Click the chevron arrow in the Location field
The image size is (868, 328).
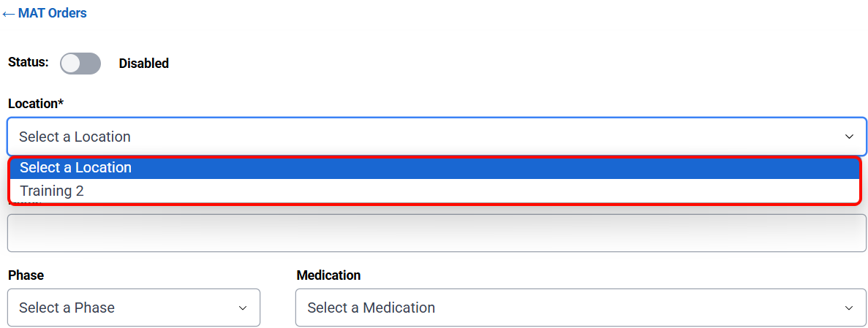(x=849, y=137)
